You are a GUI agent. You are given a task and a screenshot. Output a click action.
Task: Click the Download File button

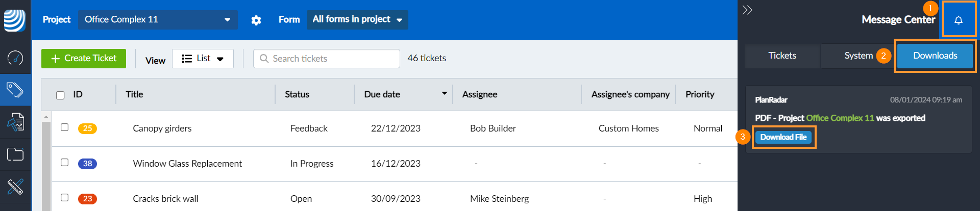coord(783,137)
